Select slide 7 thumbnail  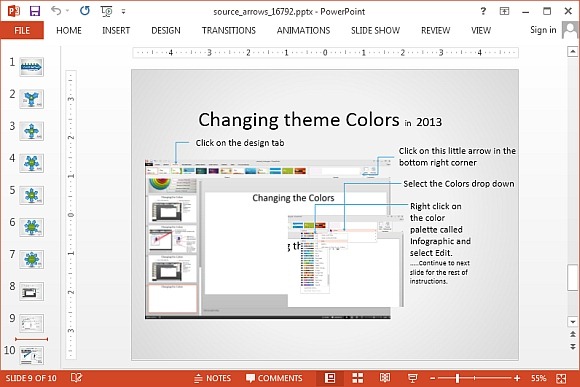coord(31,259)
